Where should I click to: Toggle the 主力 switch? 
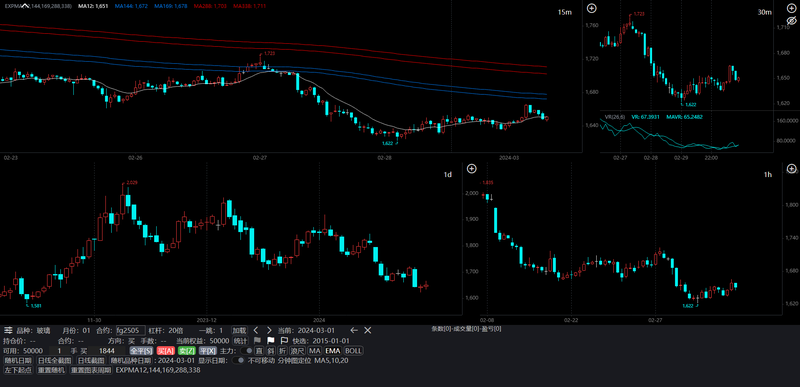(x=246, y=351)
